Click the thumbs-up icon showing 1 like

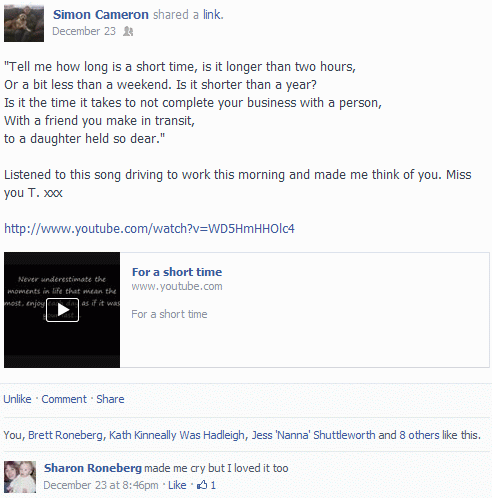point(202,485)
